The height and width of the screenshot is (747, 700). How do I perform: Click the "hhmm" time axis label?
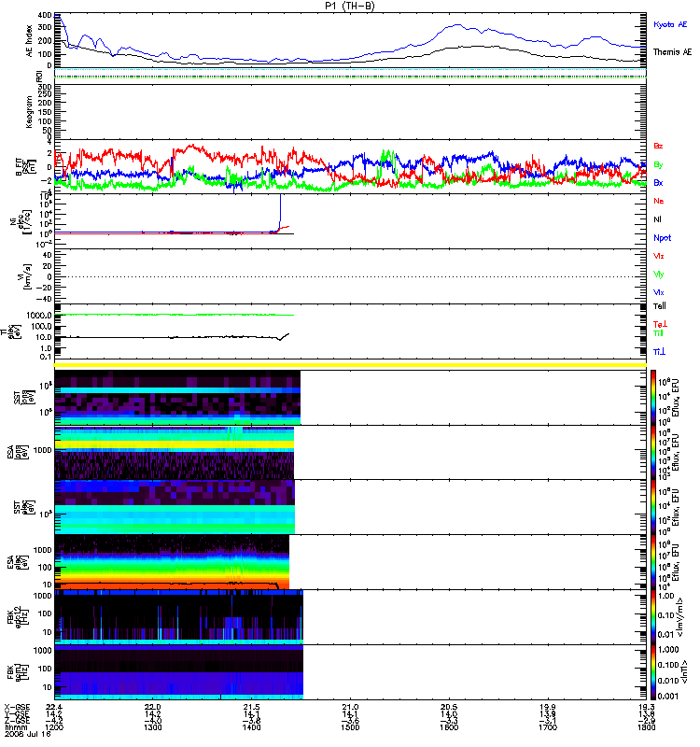(14, 727)
